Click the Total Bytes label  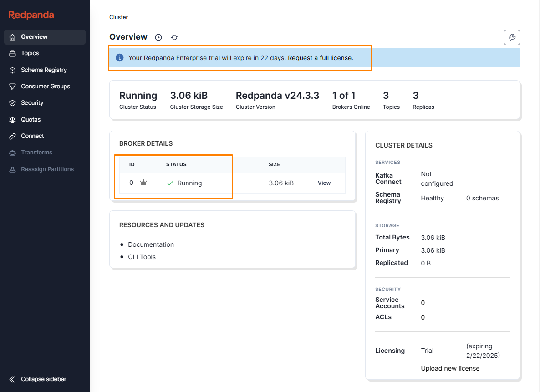click(x=392, y=237)
